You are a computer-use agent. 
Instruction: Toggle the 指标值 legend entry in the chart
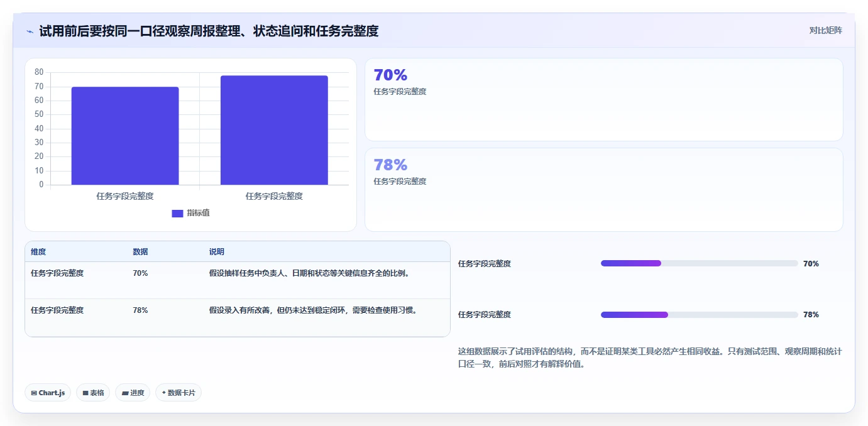pyautogui.click(x=191, y=213)
